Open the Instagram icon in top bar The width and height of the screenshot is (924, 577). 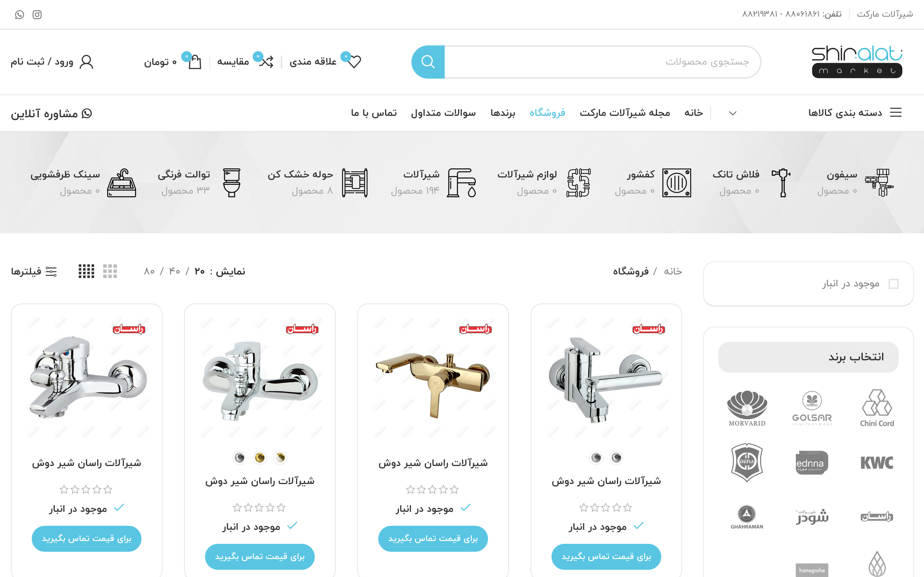coord(37,14)
